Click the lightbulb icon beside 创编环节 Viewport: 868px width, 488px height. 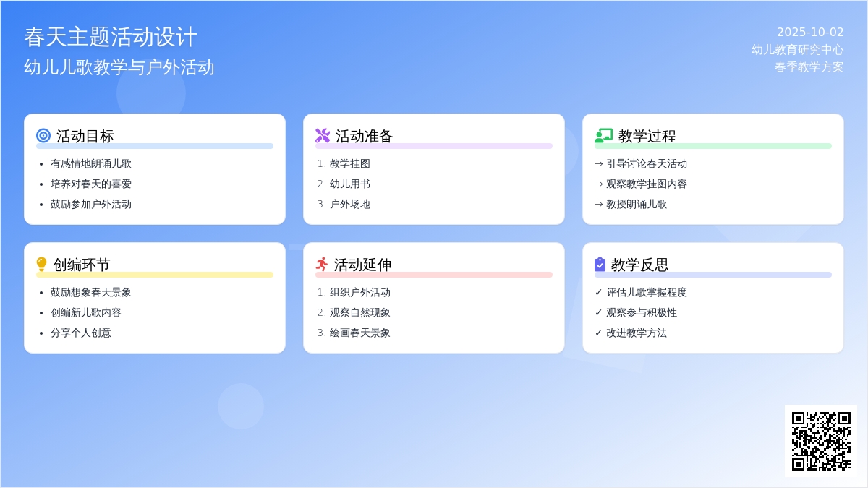[42, 265]
